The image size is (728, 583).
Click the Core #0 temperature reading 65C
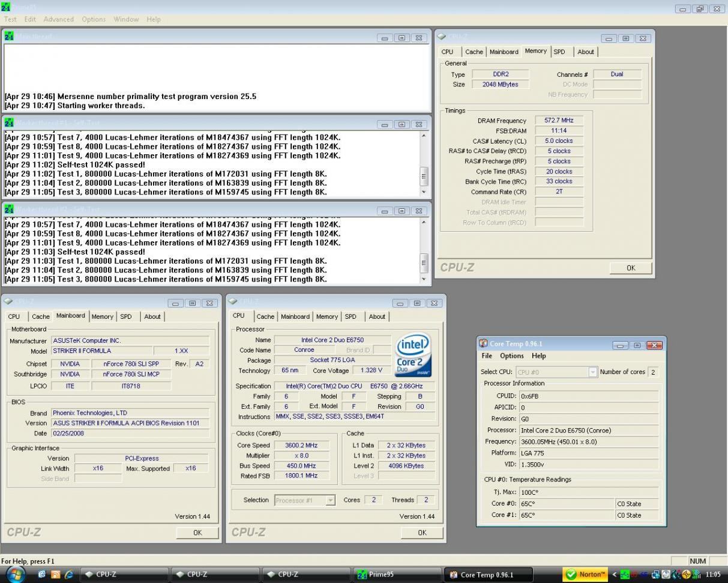coord(567,504)
